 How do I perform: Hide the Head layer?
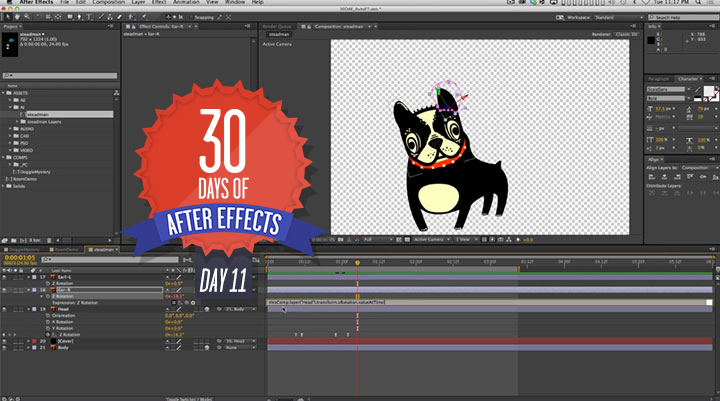4,309
